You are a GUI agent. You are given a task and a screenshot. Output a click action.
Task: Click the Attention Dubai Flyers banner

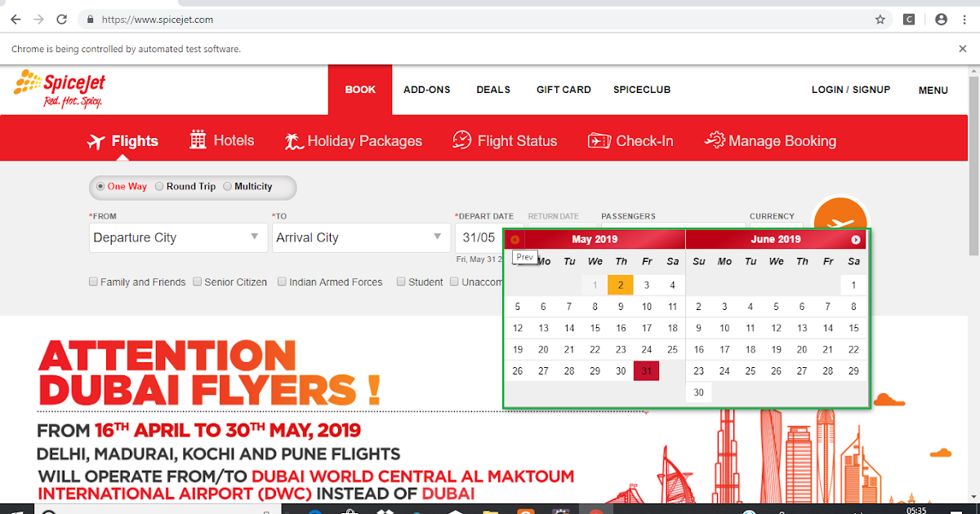[306, 420]
